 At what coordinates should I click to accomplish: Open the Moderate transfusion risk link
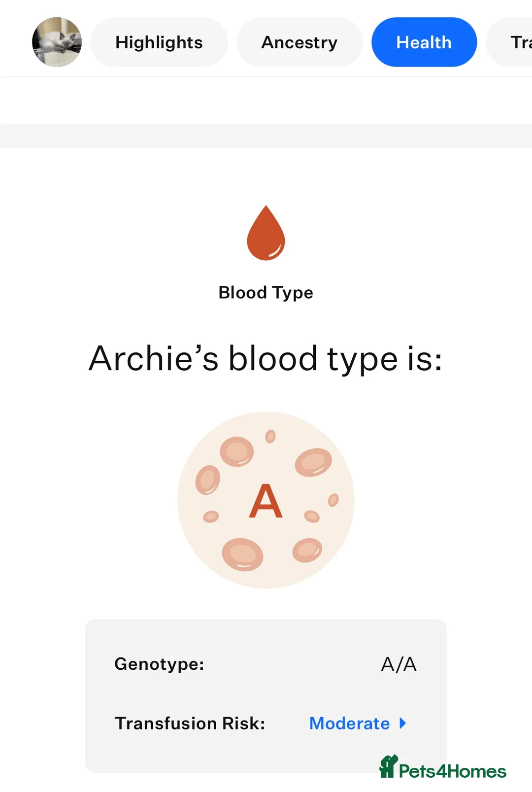(x=349, y=723)
